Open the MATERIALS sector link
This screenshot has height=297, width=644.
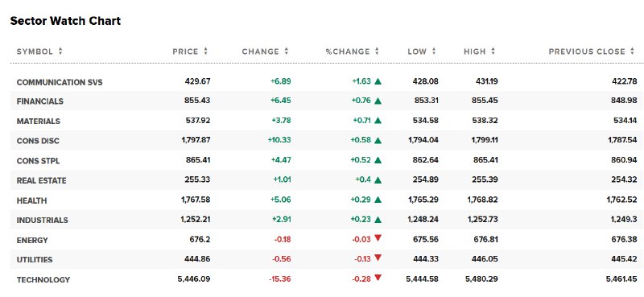click(x=38, y=122)
